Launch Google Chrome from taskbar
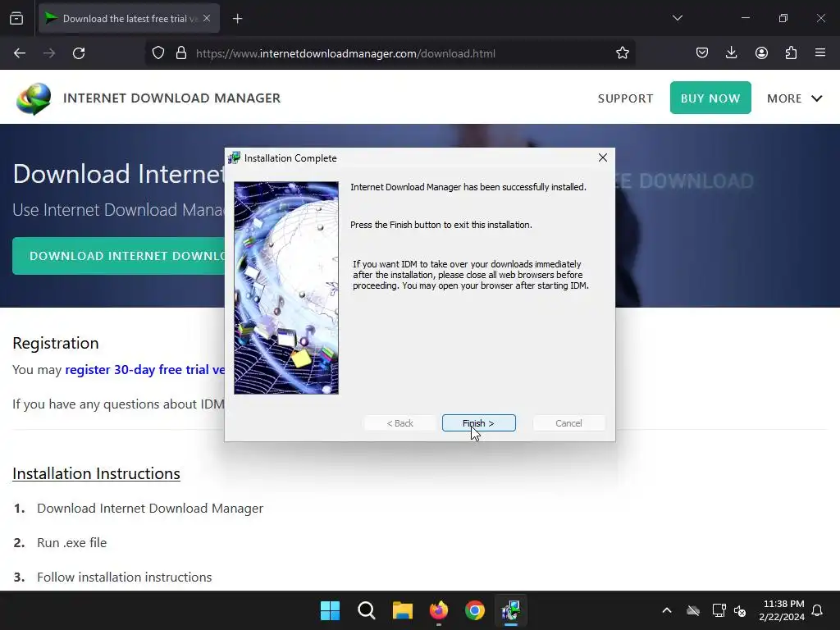This screenshot has height=630, width=840. [x=475, y=610]
